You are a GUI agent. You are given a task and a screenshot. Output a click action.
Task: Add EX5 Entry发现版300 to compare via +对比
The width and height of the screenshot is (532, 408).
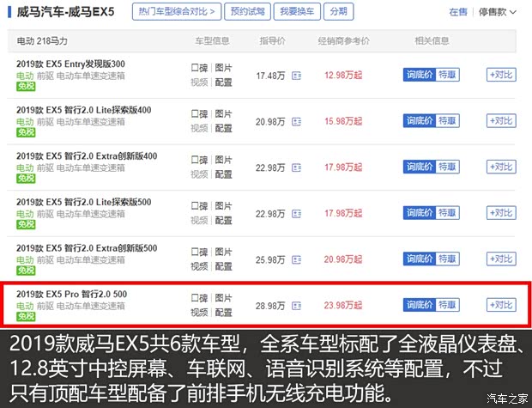click(x=501, y=75)
